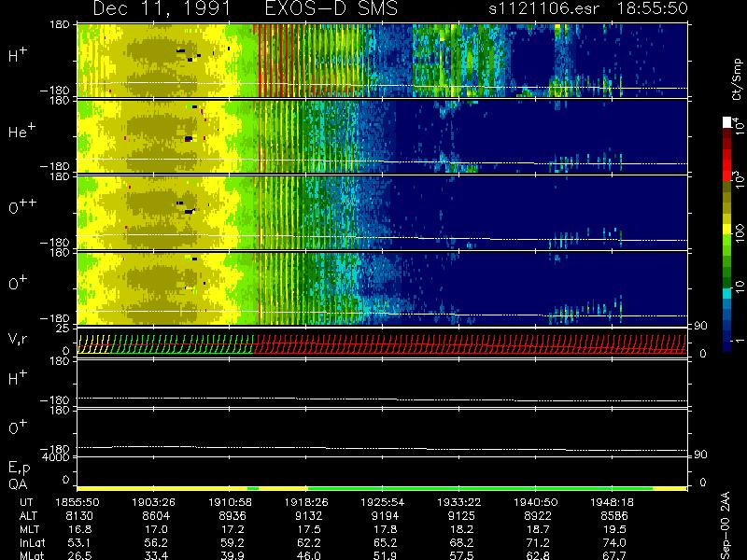Click the "25" tick on the V,r axis
747x560 pixels.
63,329
